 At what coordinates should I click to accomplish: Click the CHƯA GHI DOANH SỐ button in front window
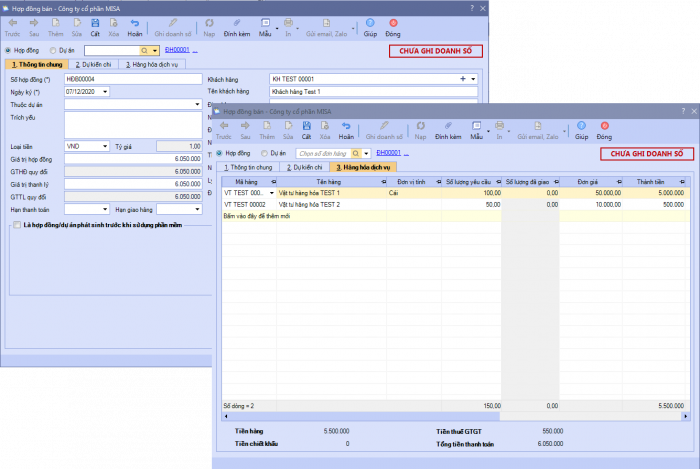(645, 153)
